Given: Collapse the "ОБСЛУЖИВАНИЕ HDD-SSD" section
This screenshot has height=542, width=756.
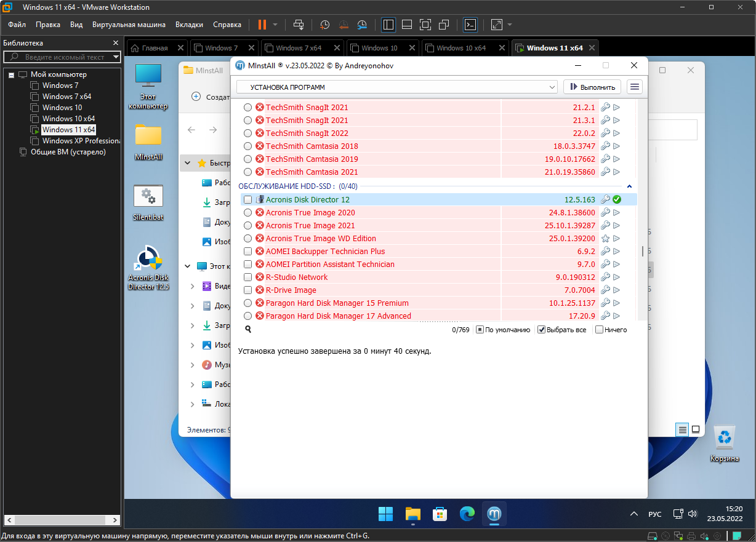Looking at the screenshot, I should (629, 186).
